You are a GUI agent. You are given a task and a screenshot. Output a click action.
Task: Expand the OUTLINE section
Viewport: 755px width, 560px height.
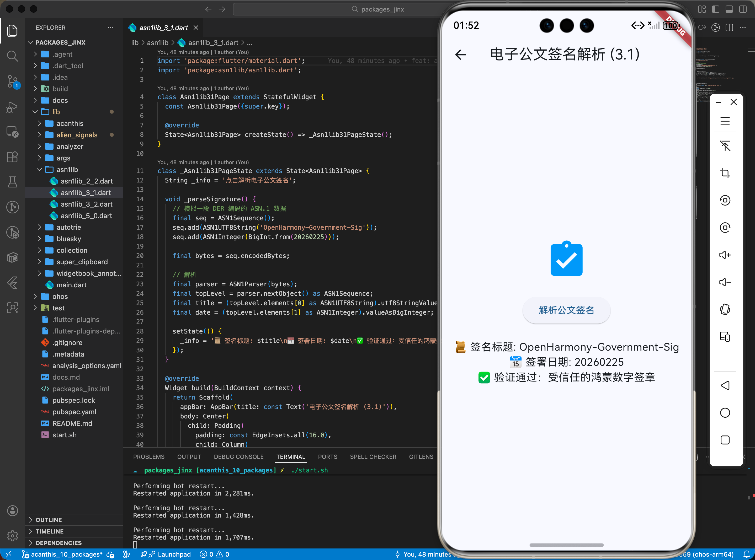pyautogui.click(x=49, y=520)
